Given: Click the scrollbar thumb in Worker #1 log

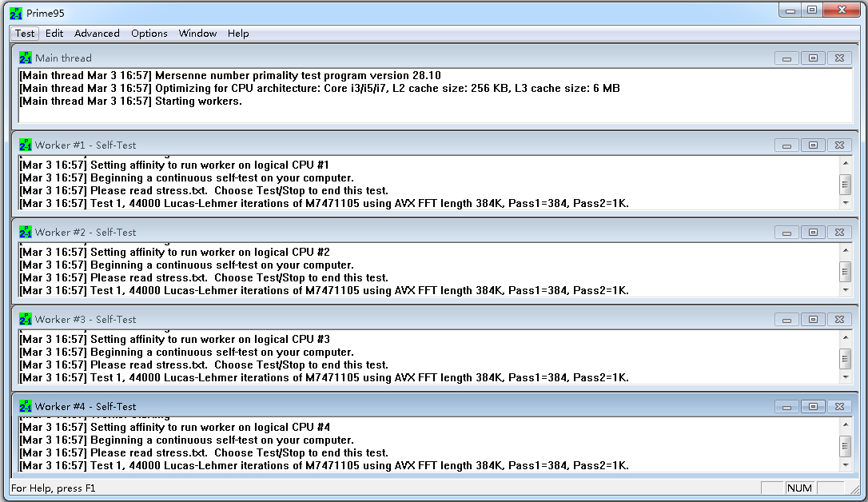Looking at the screenshot, I should (846, 185).
